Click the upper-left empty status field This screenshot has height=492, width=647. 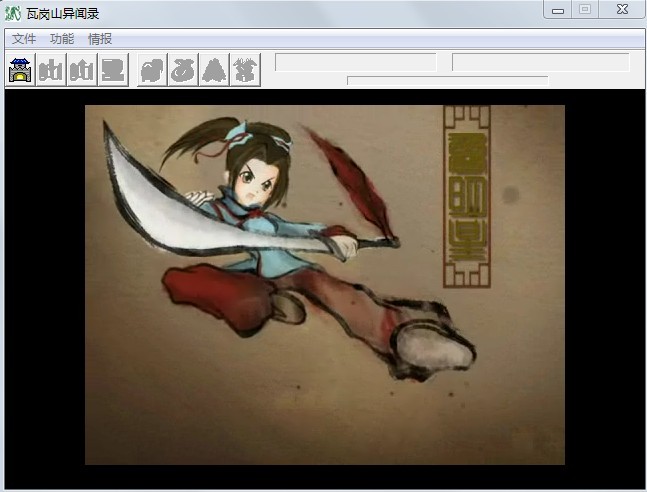click(x=356, y=62)
